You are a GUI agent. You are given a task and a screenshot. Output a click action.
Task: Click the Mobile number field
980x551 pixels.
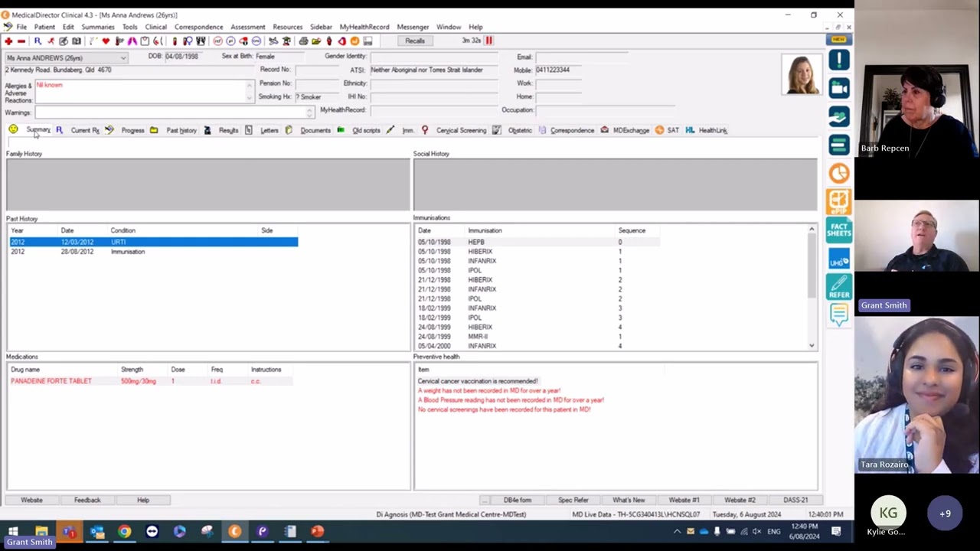point(557,70)
